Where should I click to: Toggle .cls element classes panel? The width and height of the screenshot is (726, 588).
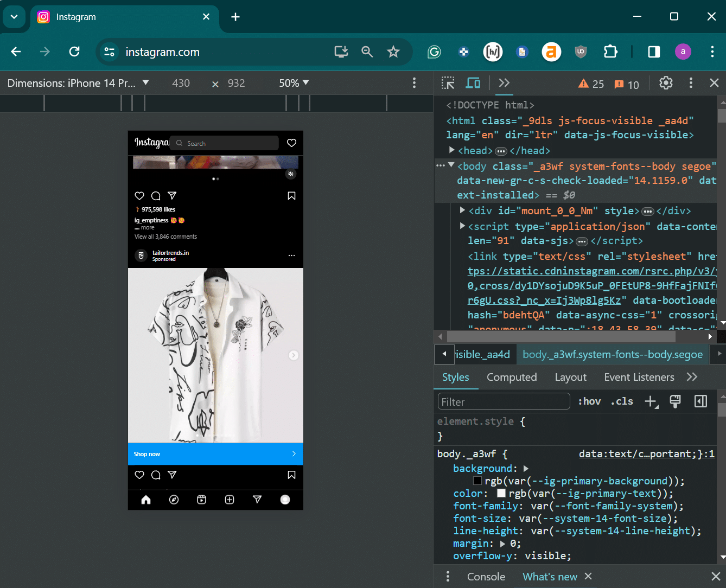click(622, 401)
